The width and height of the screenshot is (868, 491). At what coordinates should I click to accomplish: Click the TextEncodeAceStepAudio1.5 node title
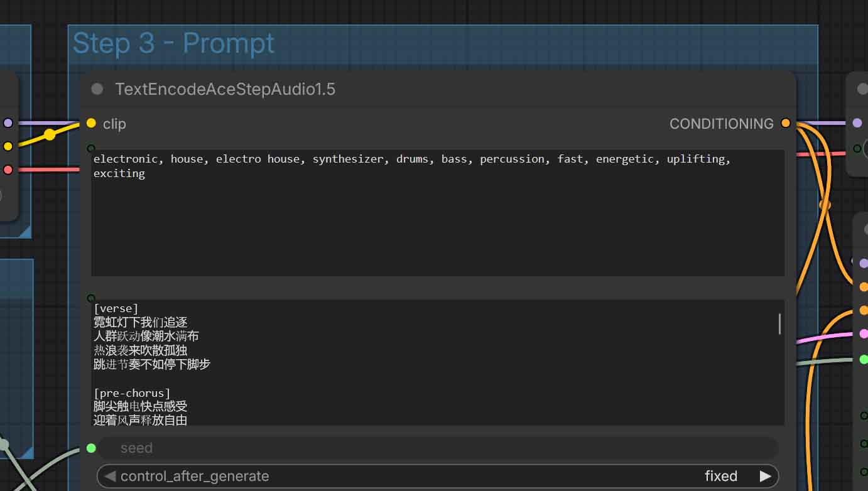click(225, 89)
